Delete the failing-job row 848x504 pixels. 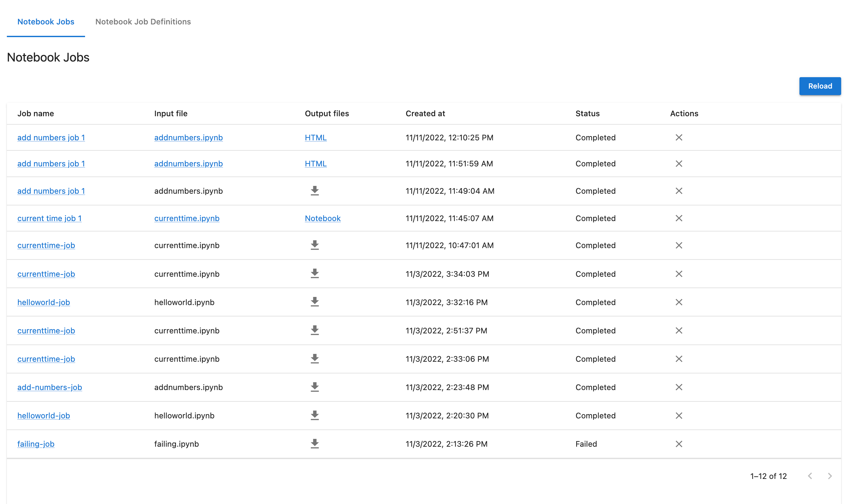coord(679,444)
